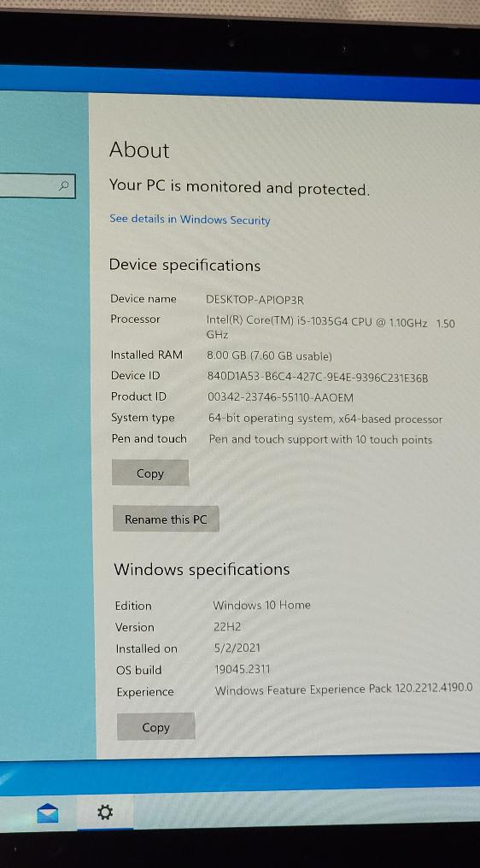Click the Intel Core i5-1035G4 processor text
Screen dimensions: 480x868
pyautogui.click(x=331, y=327)
